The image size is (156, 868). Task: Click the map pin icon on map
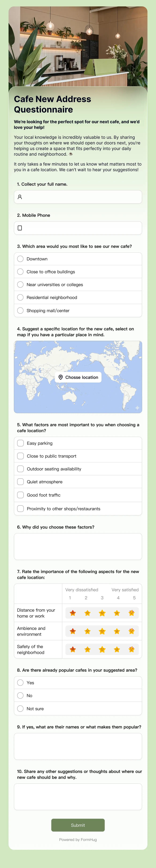(x=61, y=377)
